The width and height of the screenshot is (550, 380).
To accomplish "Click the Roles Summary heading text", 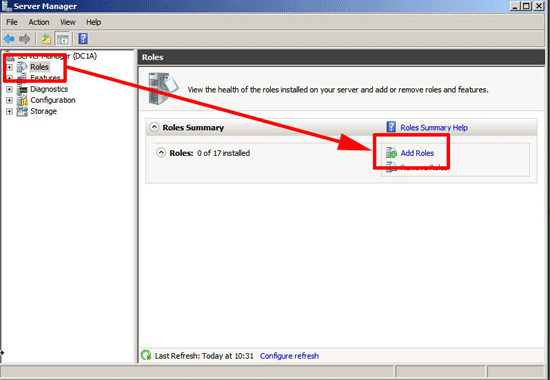I will pyautogui.click(x=193, y=127).
